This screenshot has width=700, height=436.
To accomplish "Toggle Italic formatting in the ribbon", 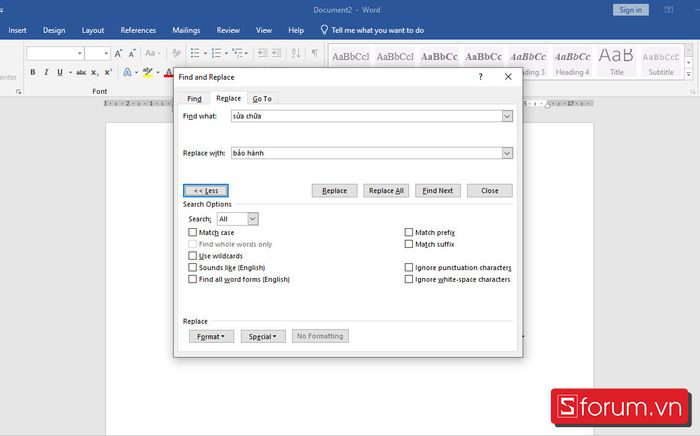I will tap(46, 72).
